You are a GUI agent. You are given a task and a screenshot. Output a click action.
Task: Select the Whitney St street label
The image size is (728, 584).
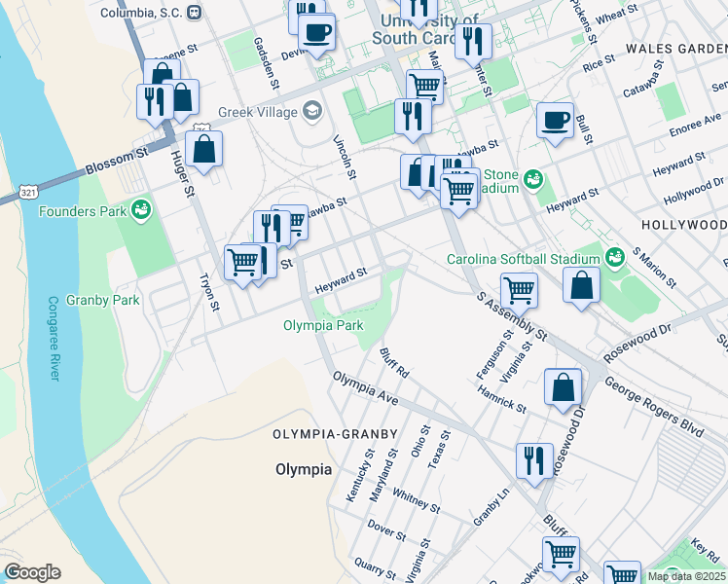tap(416, 500)
